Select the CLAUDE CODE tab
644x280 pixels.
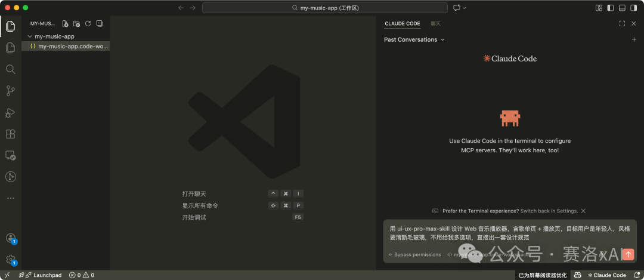point(402,24)
